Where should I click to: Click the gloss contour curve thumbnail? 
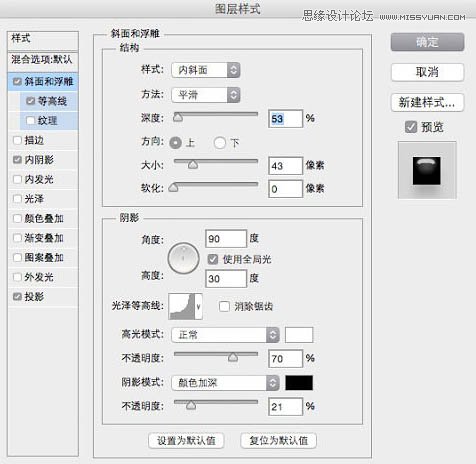pyautogui.click(x=182, y=306)
